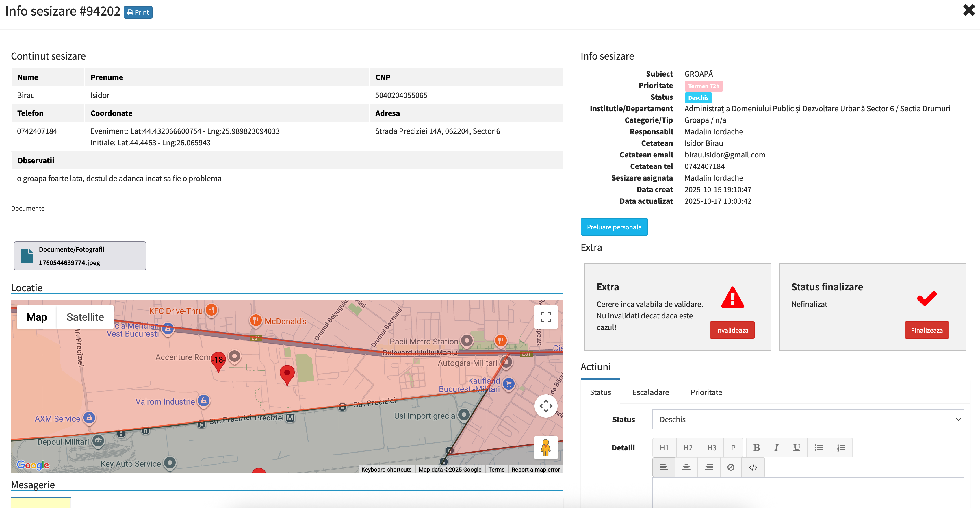Switch to the Escaladare tab
This screenshot has height=508, width=980.
click(650, 392)
